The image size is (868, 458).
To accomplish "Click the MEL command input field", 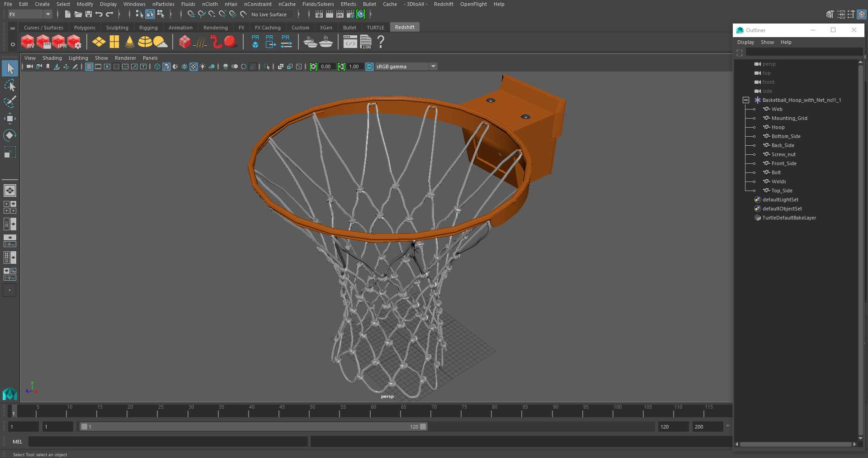I will [168, 442].
